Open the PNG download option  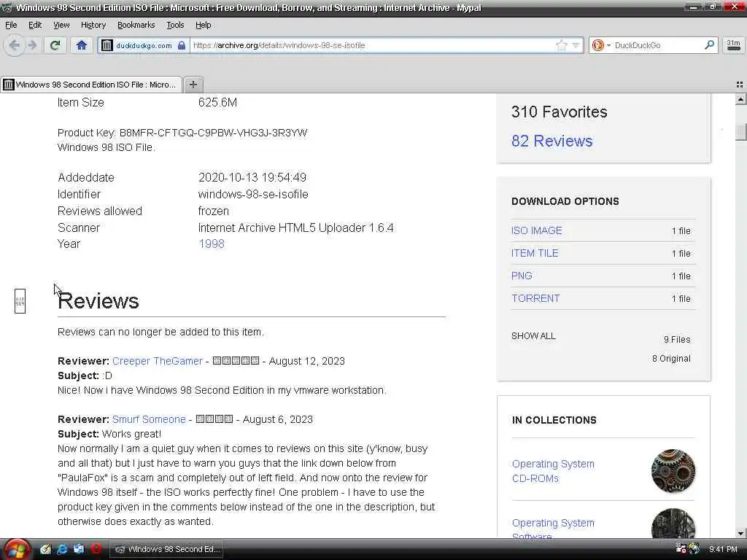(x=522, y=276)
